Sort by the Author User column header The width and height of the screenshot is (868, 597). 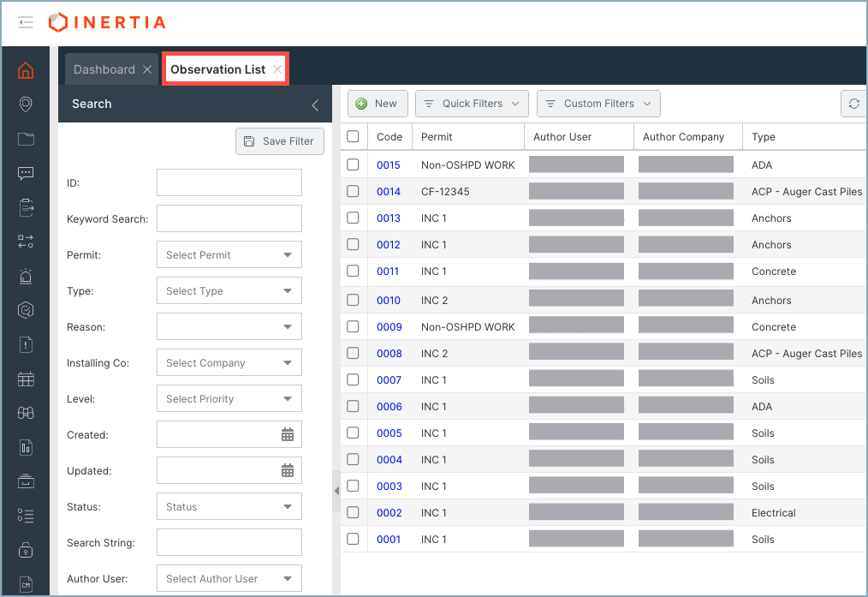coord(579,137)
